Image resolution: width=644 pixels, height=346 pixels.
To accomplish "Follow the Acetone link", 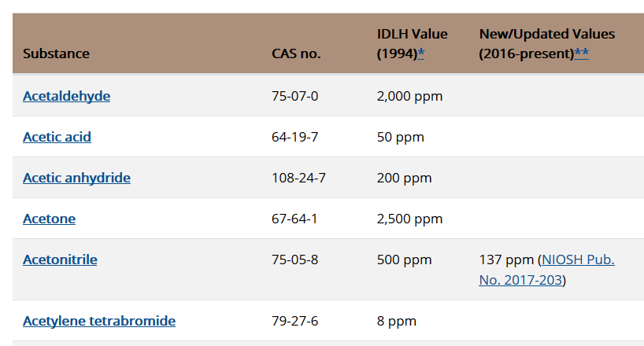I will 49,219.
